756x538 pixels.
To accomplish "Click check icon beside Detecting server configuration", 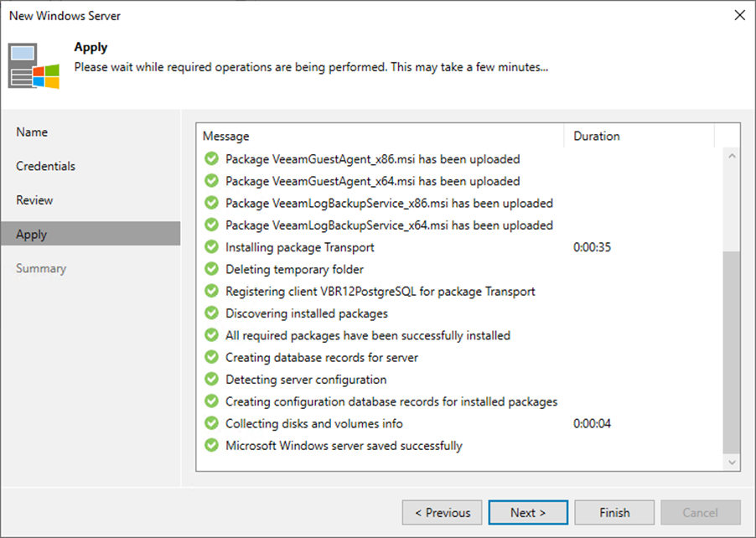I will coord(211,379).
